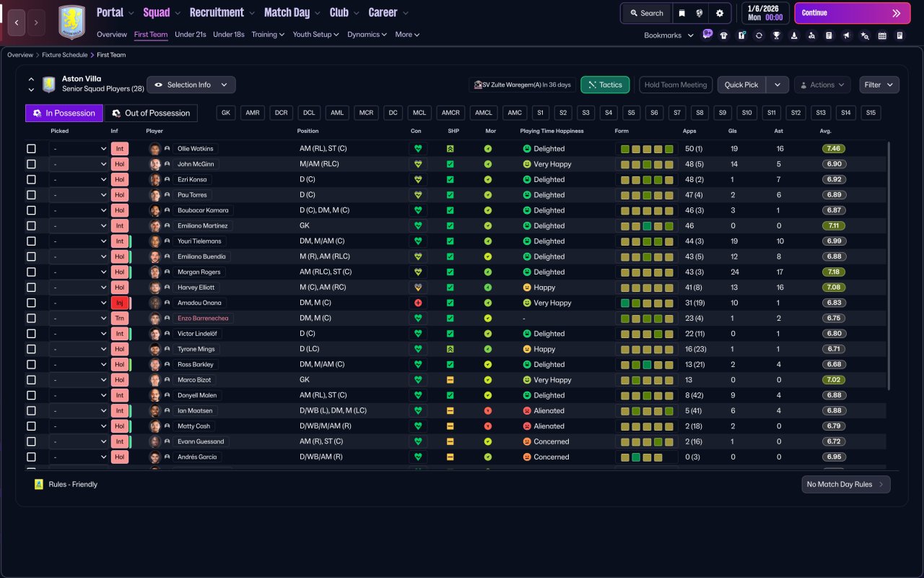Open Enzo Barrenechea's player name link
The image size is (924, 578).
click(x=204, y=318)
